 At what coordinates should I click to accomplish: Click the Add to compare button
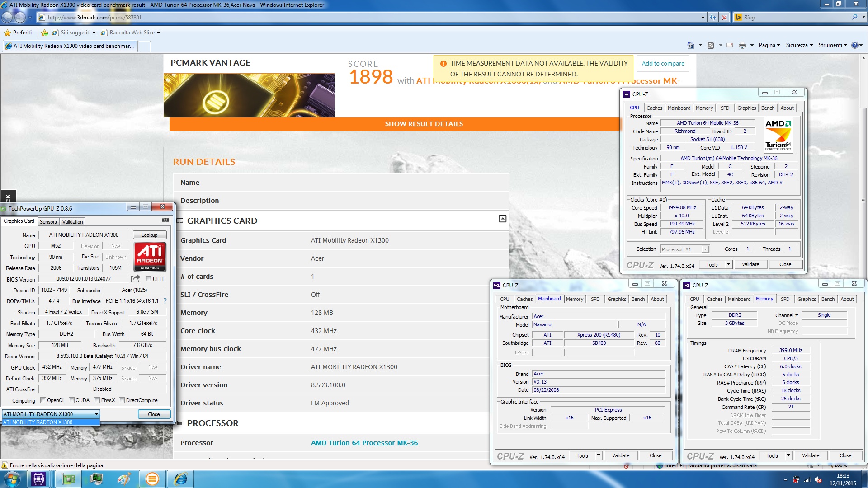[x=663, y=63]
